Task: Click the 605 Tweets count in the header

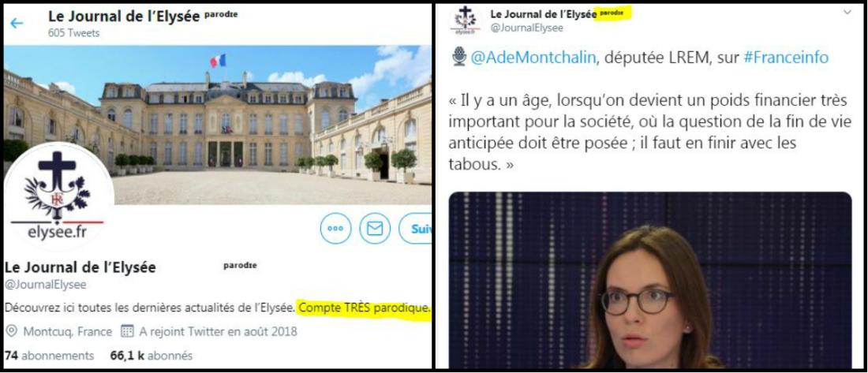Action: point(73,32)
